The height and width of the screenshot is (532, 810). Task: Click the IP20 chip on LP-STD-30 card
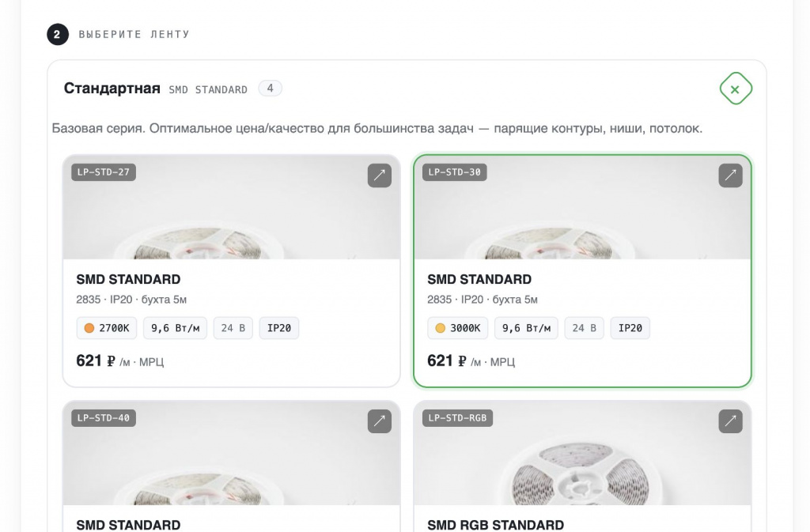pyautogui.click(x=630, y=328)
